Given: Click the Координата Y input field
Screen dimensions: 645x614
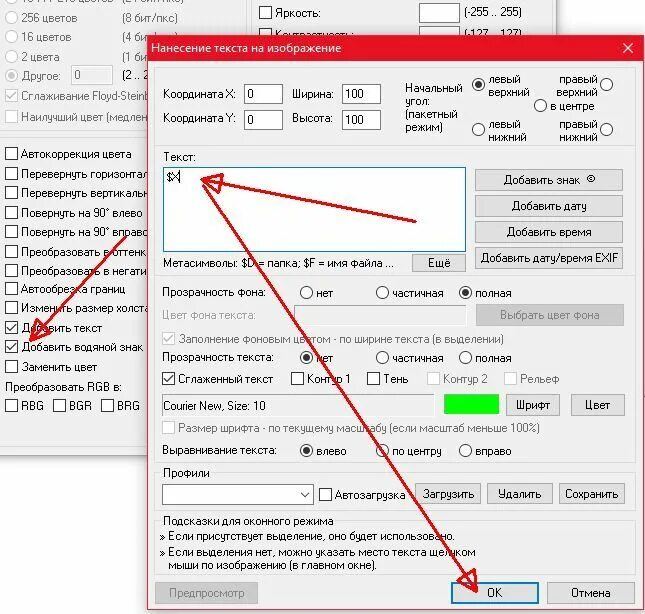Looking at the screenshot, I should 263,120.
